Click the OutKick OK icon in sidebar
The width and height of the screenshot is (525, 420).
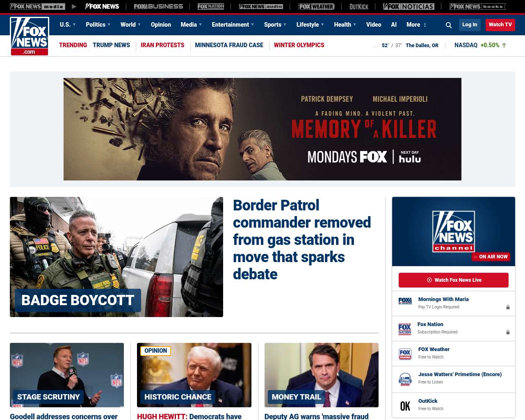click(405, 406)
